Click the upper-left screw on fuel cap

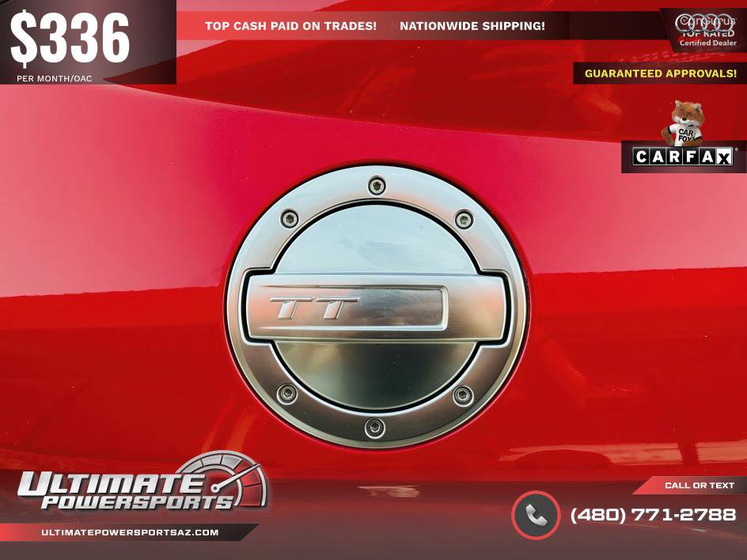point(289,219)
